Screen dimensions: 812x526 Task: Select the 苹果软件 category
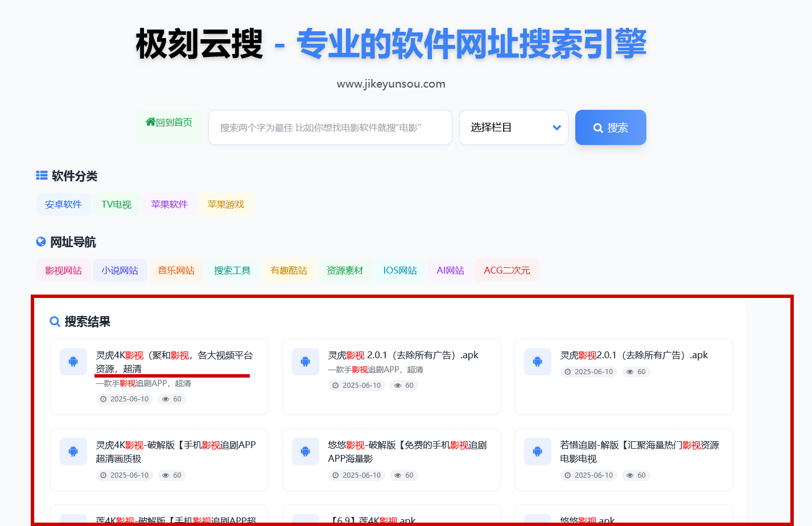(170, 204)
